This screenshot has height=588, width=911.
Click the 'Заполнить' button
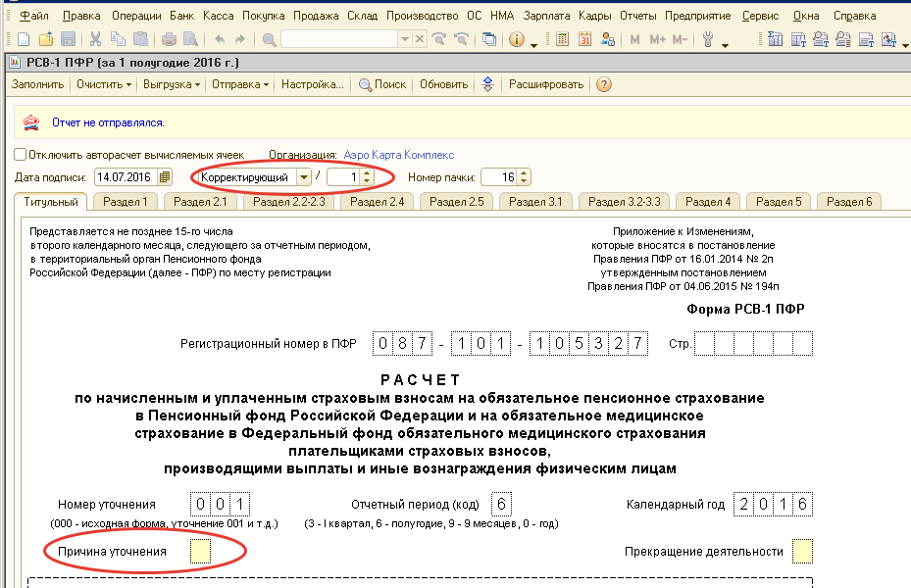point(37,84)
